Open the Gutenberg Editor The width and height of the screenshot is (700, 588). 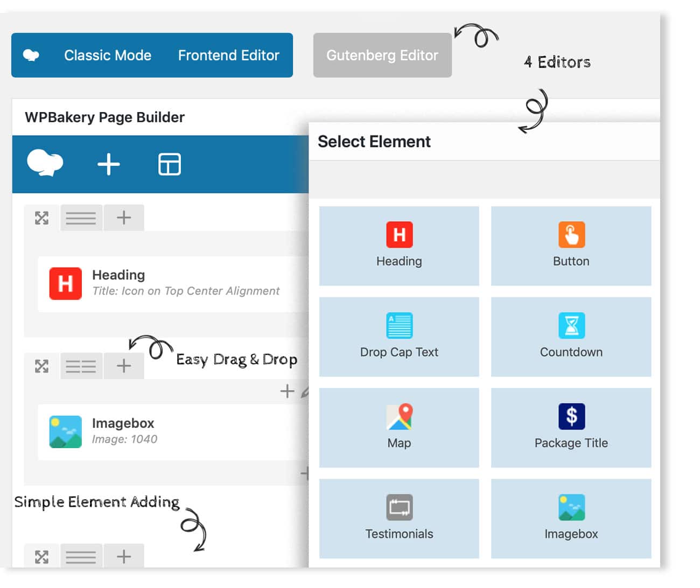coord(382,55)
